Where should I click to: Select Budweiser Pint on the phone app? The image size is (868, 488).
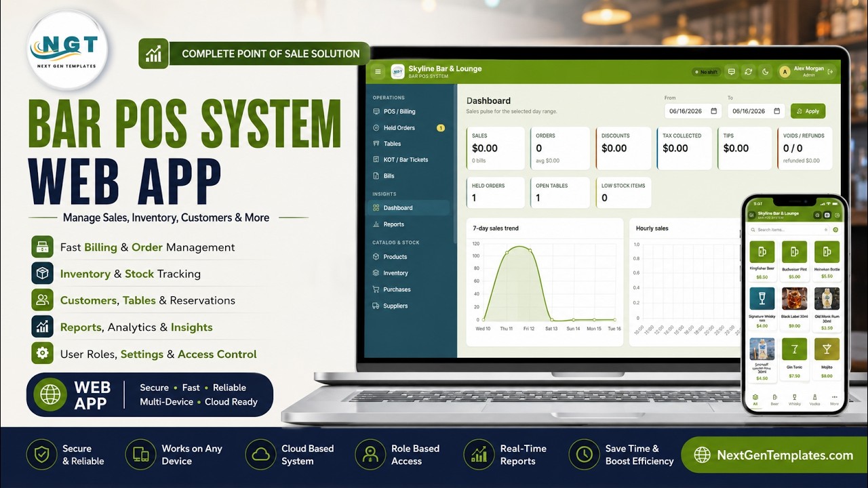click(x=795, y=260)
